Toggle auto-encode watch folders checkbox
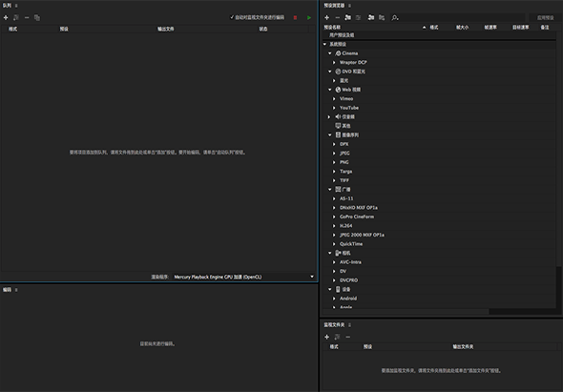The width and height of the screenshot is (563, 392). [x=232, y=17]
